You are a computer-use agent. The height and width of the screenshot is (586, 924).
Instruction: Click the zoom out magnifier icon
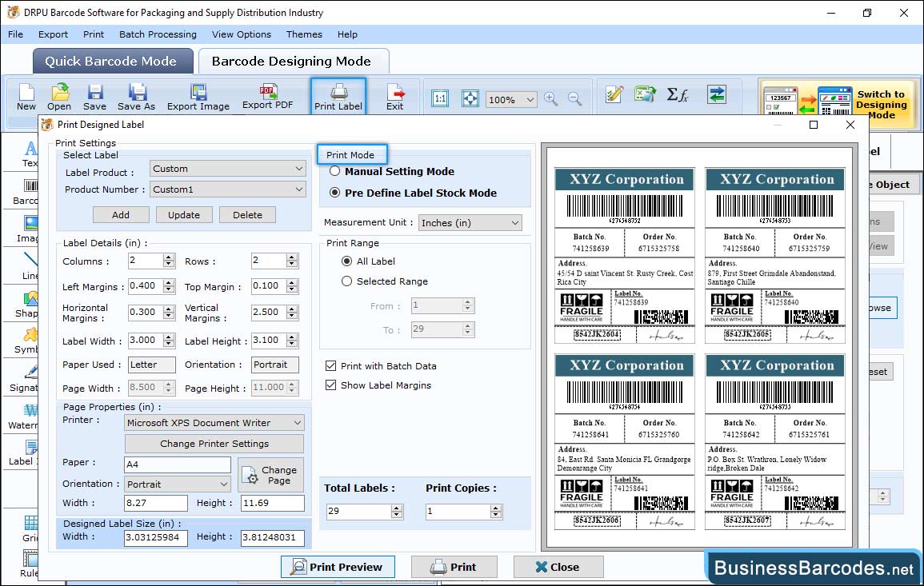[574, 98]
